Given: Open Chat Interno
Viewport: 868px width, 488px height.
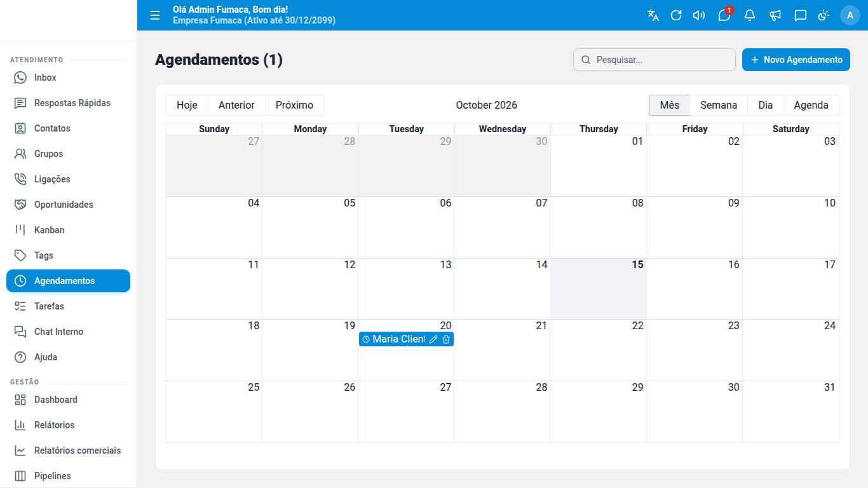Looking at the screenshot, I should (68, 332).
